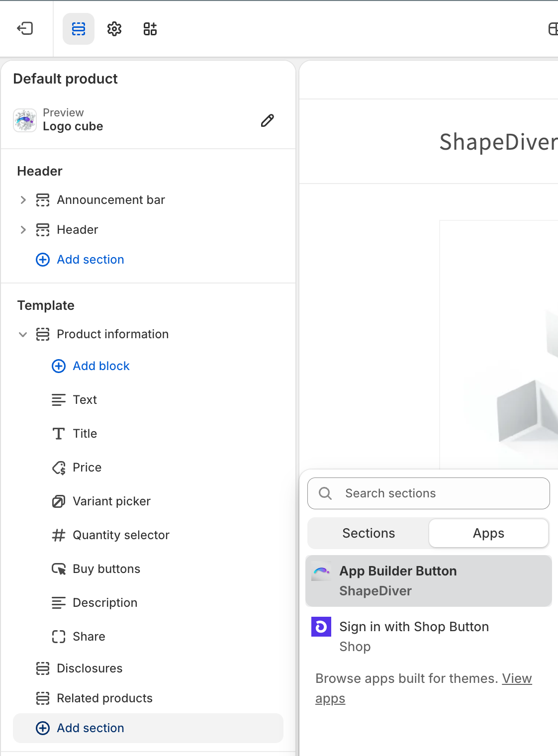The width and height of the screenshot is (558, 756).
Task: Click the Title block T icon
Action: (59, 434)
